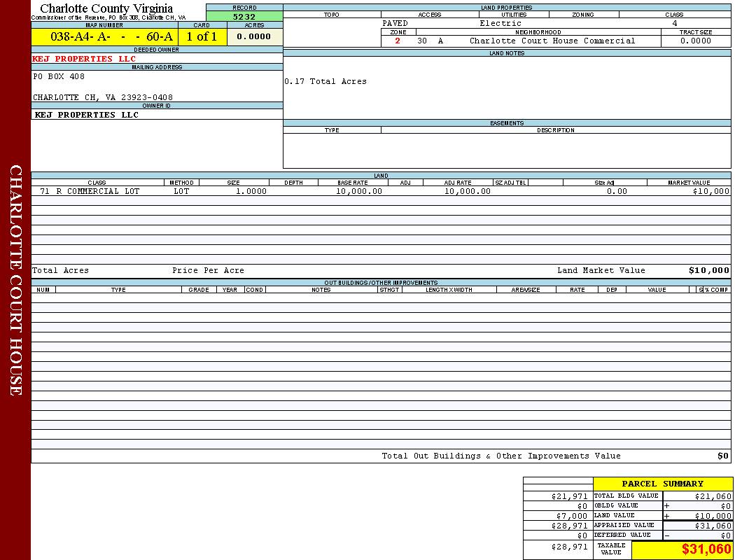Click the card '1 of 1' field
The image size is (735, 560).
tap(202, 37)
